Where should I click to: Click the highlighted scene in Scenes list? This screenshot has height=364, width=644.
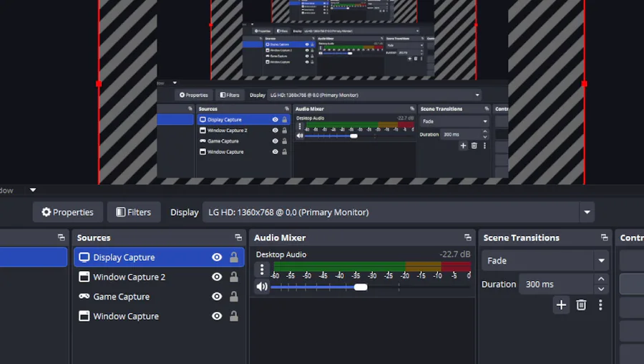click(x=33, y=257)
